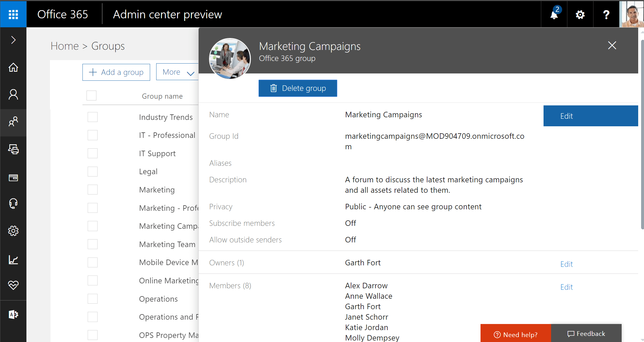
Task: Edit the group Members list
Action: (x=566, y=287)
